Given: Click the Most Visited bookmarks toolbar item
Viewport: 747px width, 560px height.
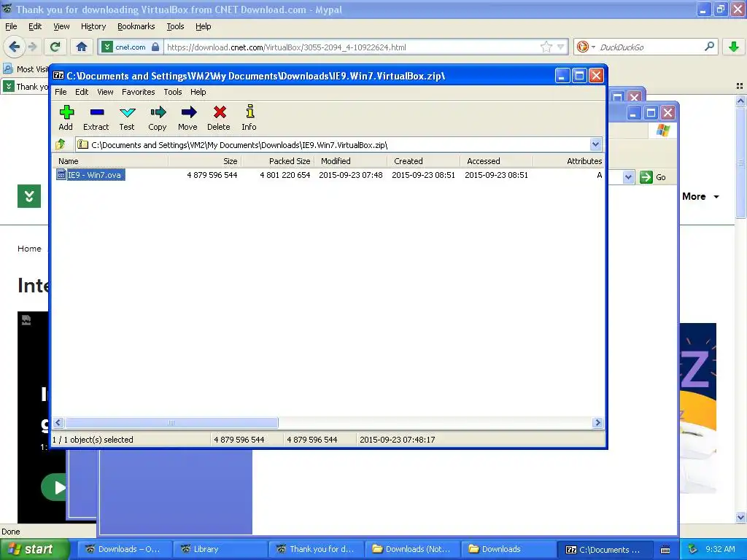Looking at the screenshot, I should click(x=26, y=69).
